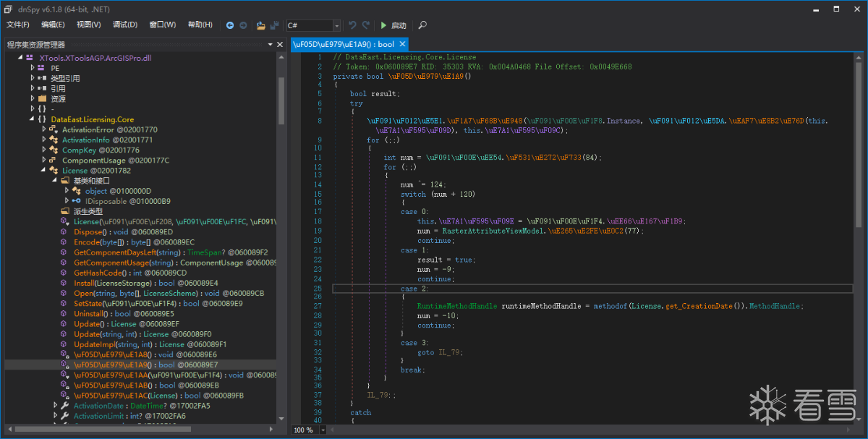Expand the ActivationInfo class node
This screenshot has height=439, width=868.
44,140
